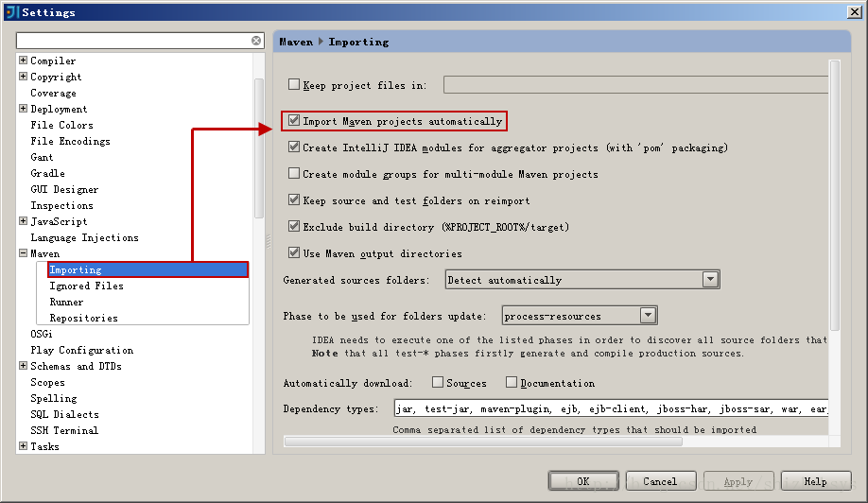Open Language Injections settings
The height and width of the screenshot is (503, 868).
click(85, 237)
